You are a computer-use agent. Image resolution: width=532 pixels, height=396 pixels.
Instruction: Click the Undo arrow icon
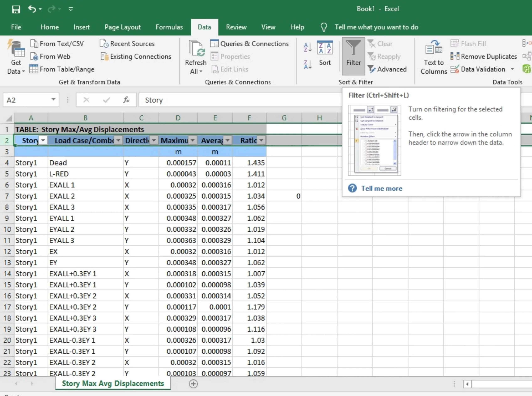click(32, 9)
